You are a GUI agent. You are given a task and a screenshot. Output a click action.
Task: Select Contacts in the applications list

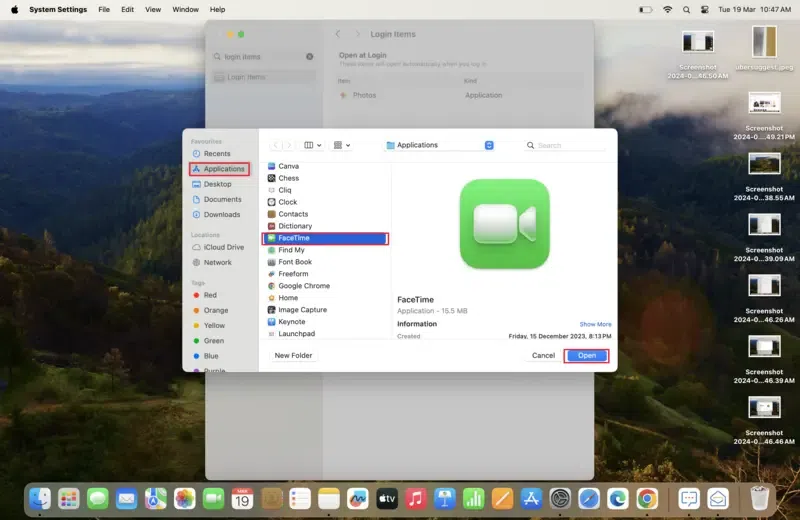tap(326, 214)
